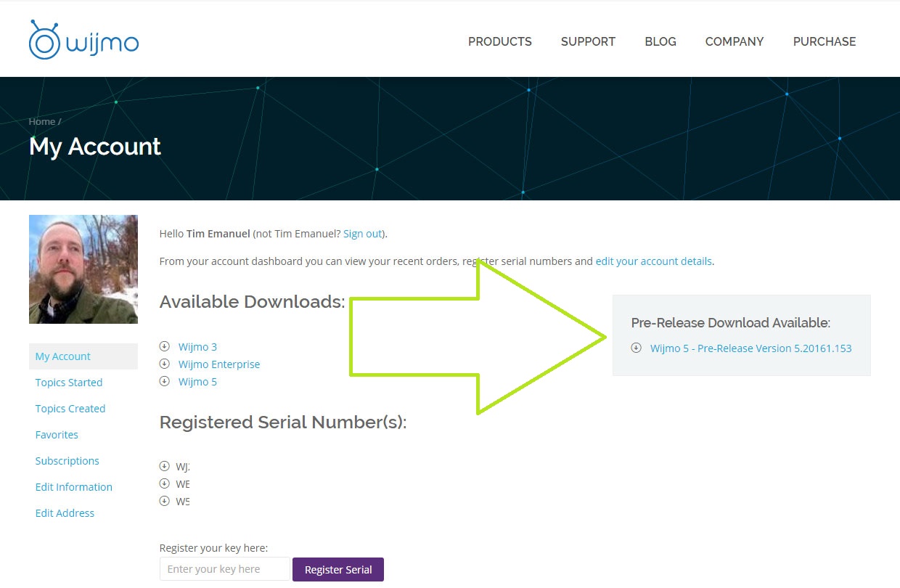The width and height of the screenshot is (900, 588).
Task: Click download icon beside WE serial number
Action: coord(164,483)
